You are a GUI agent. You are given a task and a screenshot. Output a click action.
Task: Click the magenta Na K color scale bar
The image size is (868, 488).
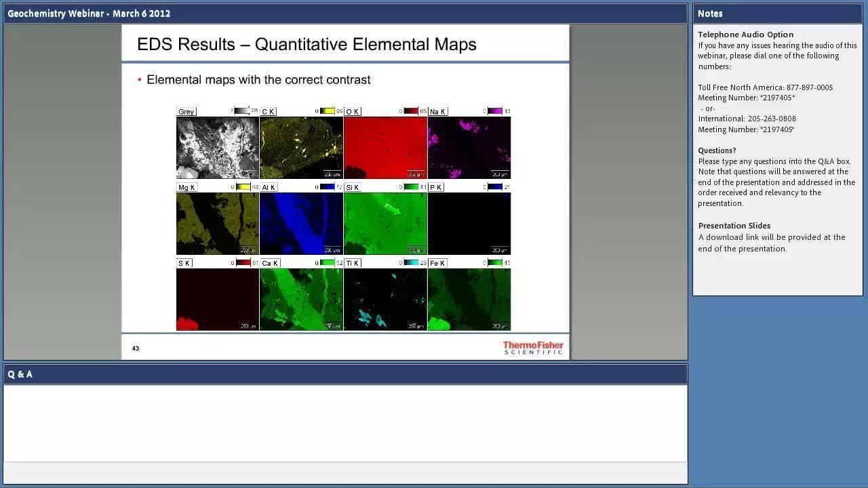tap(495, 111)
